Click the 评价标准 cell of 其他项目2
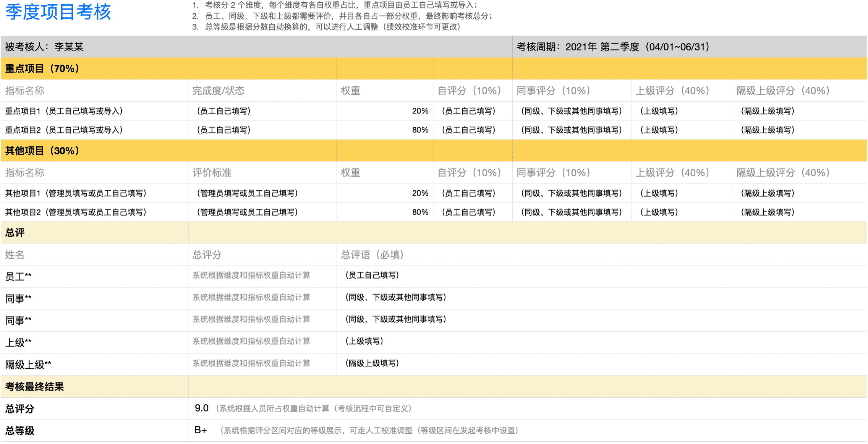The image size is (868, 444). coord(262,212)
